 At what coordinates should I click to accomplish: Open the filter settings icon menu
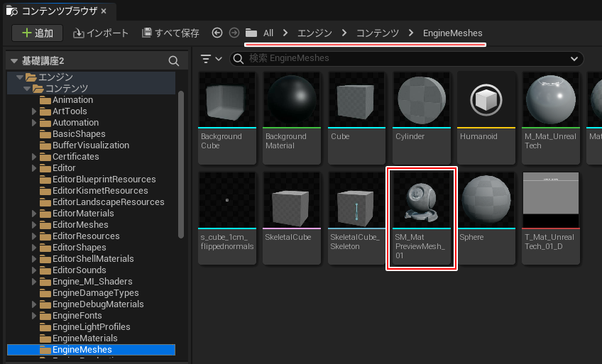211,59
